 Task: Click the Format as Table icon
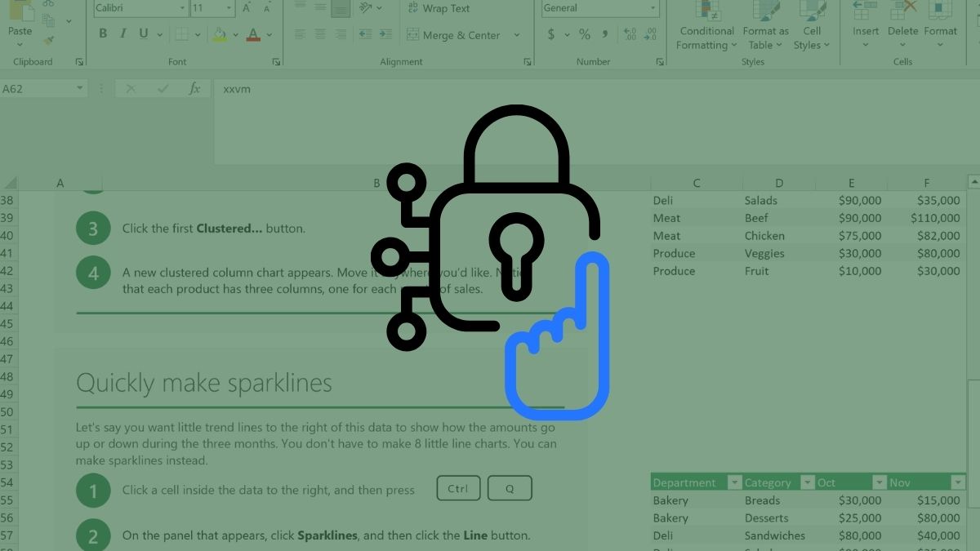pyautogui.click(x=765, y=24)
